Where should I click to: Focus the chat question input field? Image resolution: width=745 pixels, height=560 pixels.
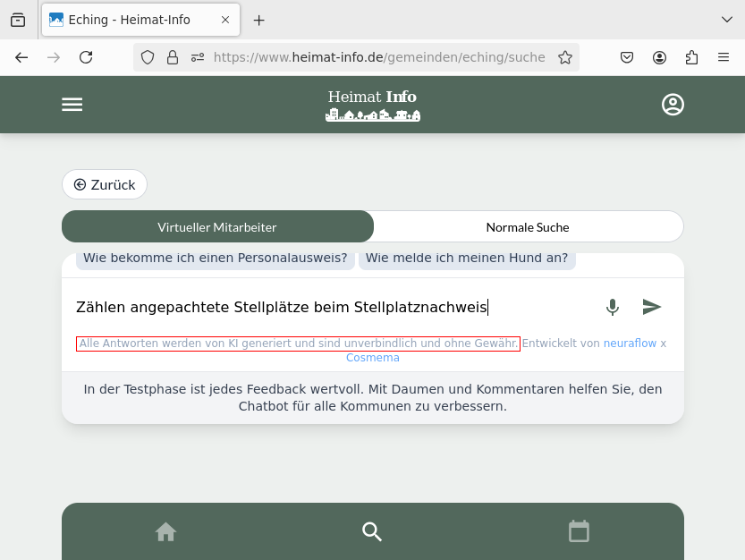[x=331, y=308]
